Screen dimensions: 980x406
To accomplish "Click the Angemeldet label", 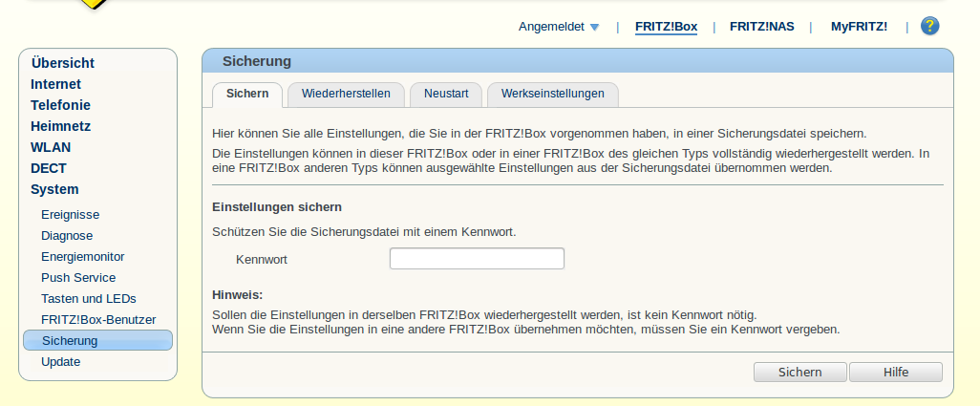I will click(x=551, y=27).
